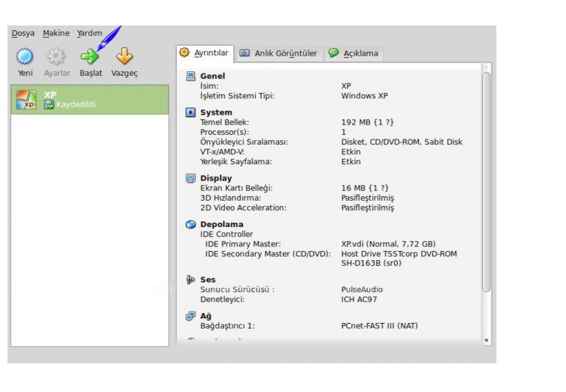Image resolution: width=566 pixels, height=392 pixels.
Task: Click the Depolama section heading
Action: (222, 225)
